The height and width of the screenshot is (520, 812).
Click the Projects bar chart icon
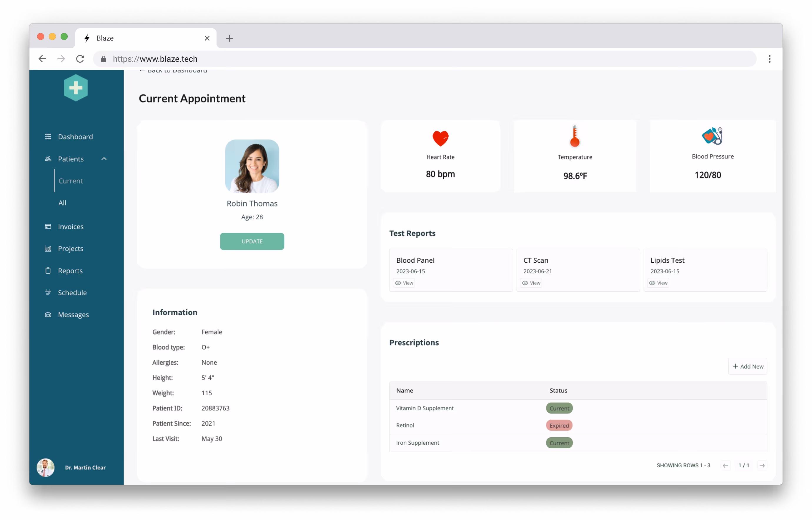point(48,249)
